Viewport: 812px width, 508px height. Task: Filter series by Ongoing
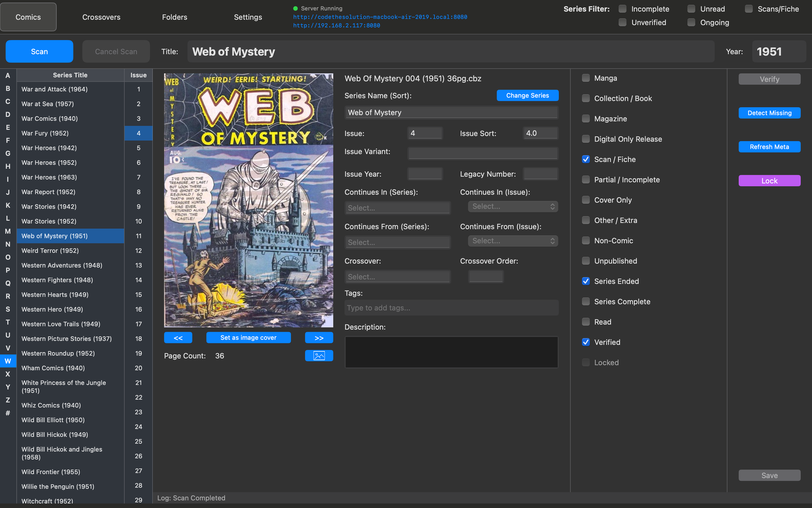pyautogui.click(x=691, y=22)
